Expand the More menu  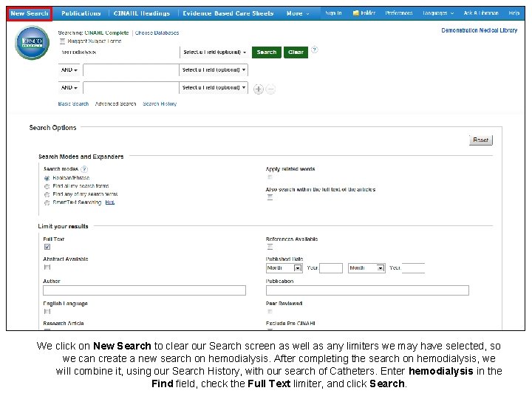tap(298, 13)
